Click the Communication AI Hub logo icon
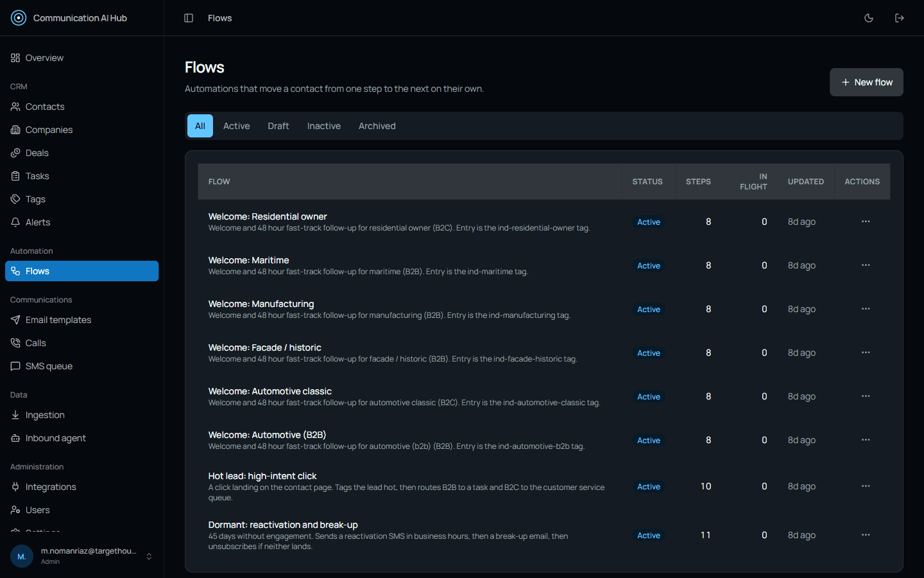The width and height of the screenshot is (924, 578). click(x=19, y=18)
